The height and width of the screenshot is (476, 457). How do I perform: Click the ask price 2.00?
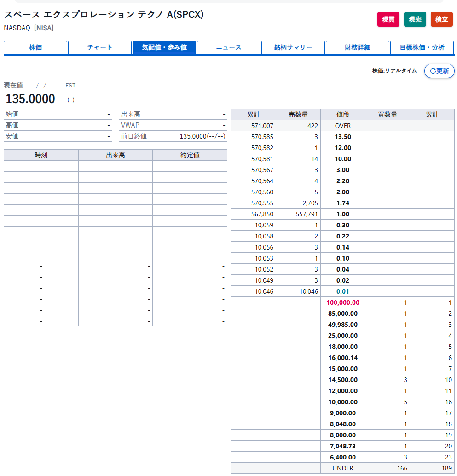(x=343, y=192)
